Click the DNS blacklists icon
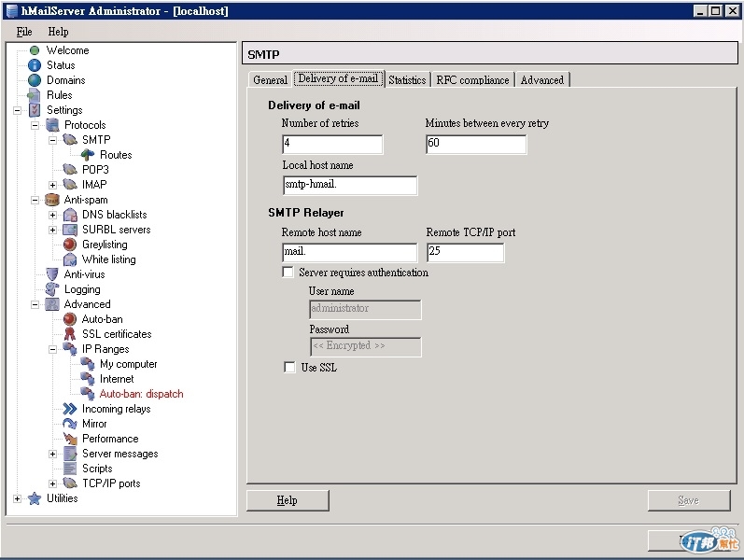744x560 pixels. pyautogui.click(x=70, y=215)
